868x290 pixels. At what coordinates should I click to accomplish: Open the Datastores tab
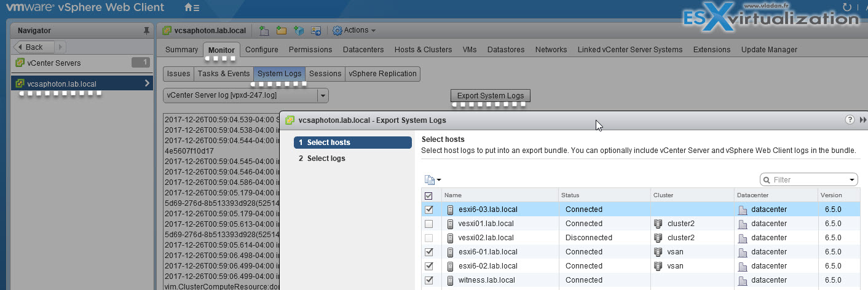[506, 50]
